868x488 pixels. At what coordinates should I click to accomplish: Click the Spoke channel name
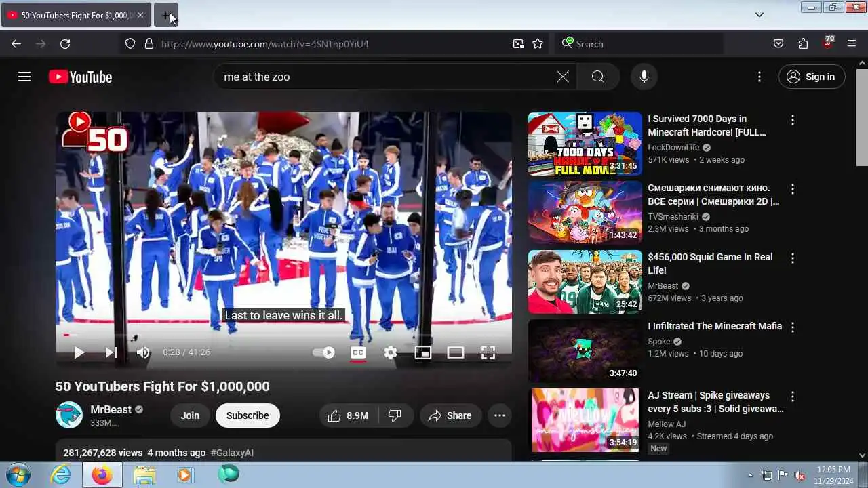coord(658,342)
